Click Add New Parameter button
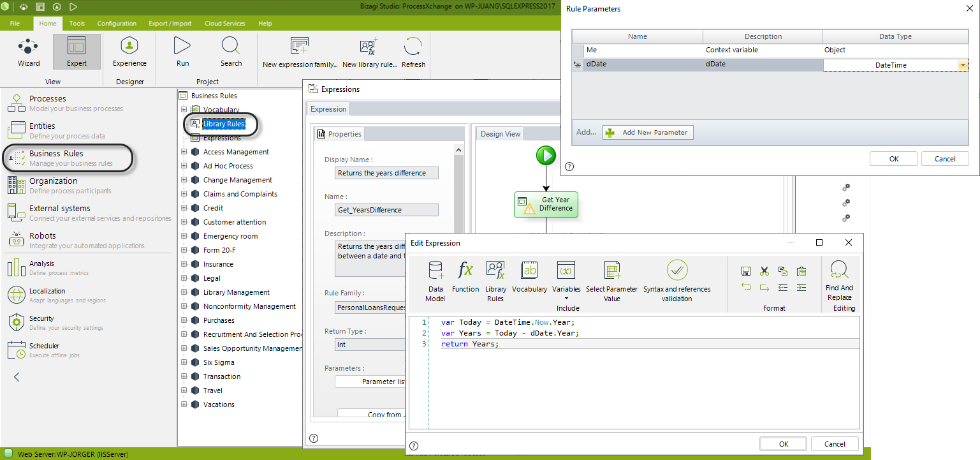 pos(648,133)
